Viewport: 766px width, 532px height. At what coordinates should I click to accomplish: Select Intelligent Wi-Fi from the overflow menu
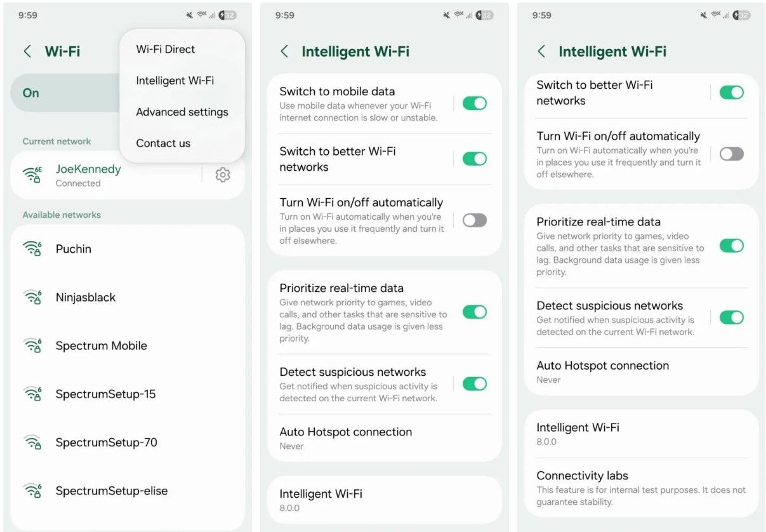[175, 81]
